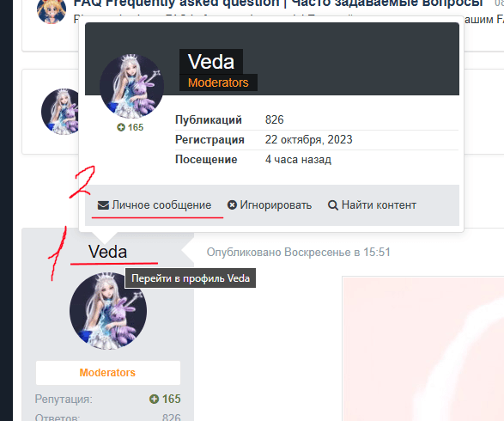The height and width of the screenshot is (421, 504).
Task: Select Игнорировать in the hover card
Action: 270,205
